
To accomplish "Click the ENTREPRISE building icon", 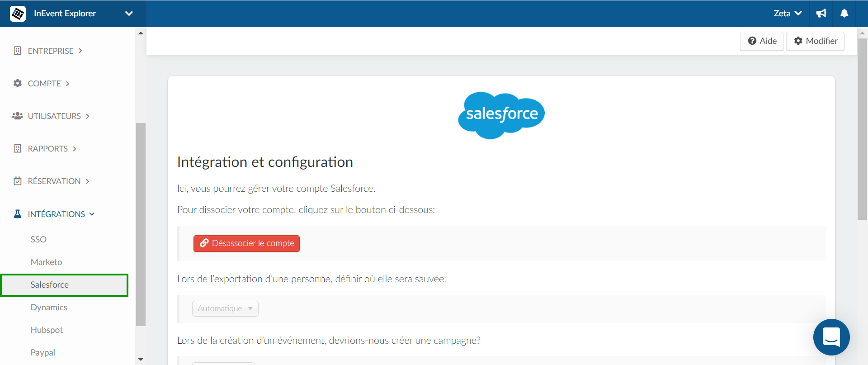I will click(x=18, y=51).
